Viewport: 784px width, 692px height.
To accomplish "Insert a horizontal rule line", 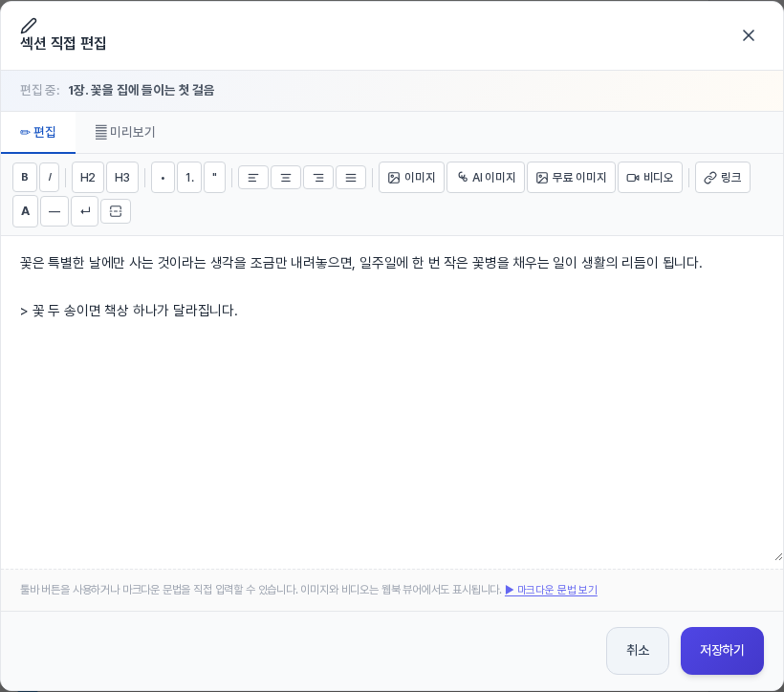I will 54,211.
